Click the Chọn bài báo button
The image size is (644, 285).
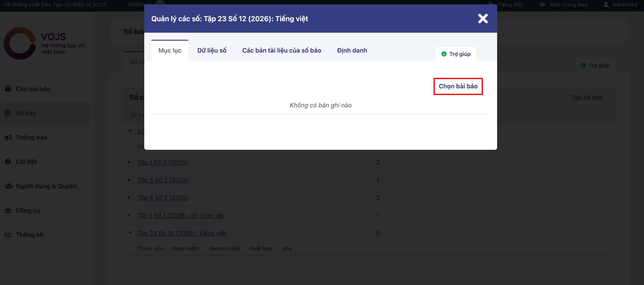click(458, 86)
